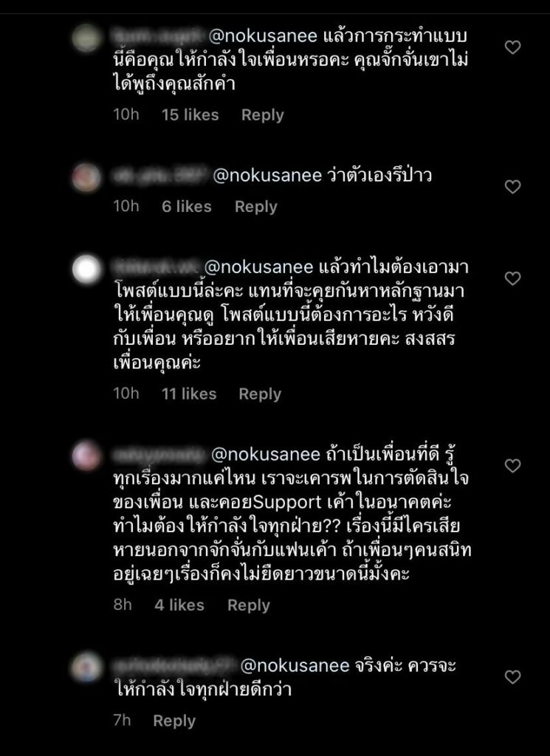View the 4 likes list
Image resolution: width=550 pixels, height=756 pixels.
179,605
